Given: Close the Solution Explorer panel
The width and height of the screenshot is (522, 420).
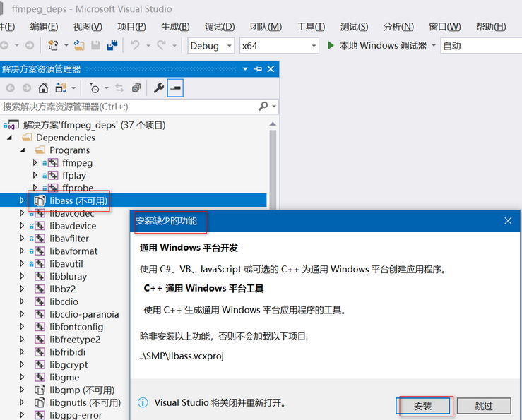Looking at the screenshot, I should [x=271, y=69].
